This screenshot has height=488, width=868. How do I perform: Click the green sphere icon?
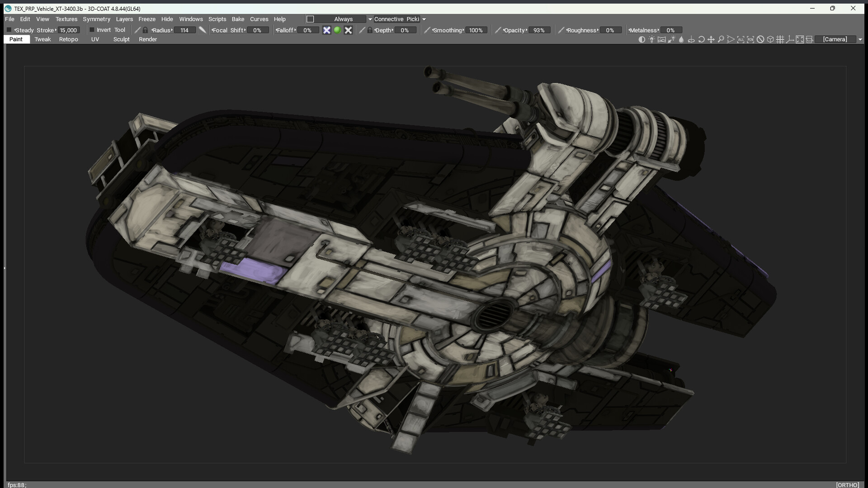point(337,30)
